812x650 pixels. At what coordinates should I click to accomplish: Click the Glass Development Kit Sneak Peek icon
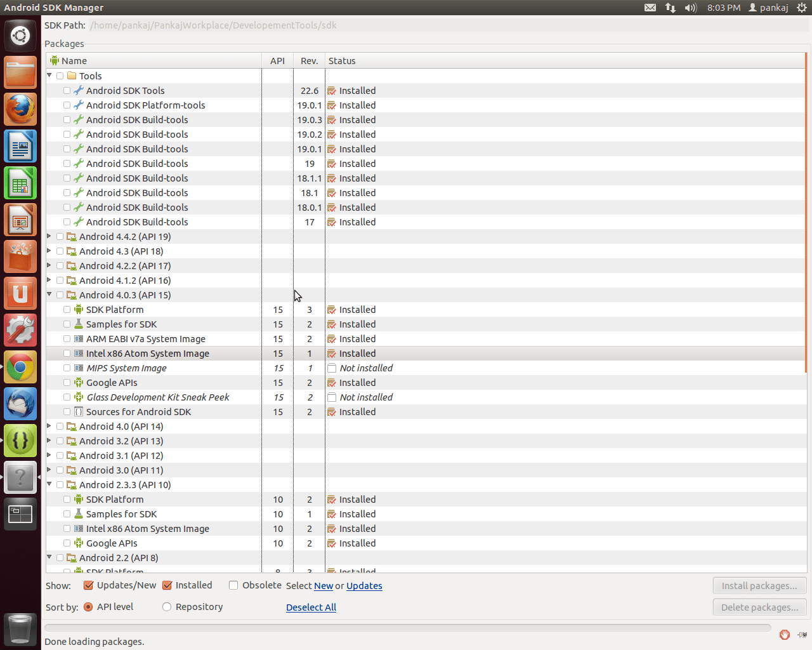[79, 397]
